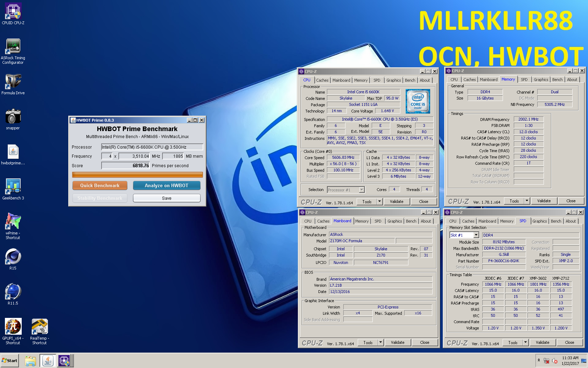
Task: Select CPU tab in the SPD window
Action: coord(453,221)
